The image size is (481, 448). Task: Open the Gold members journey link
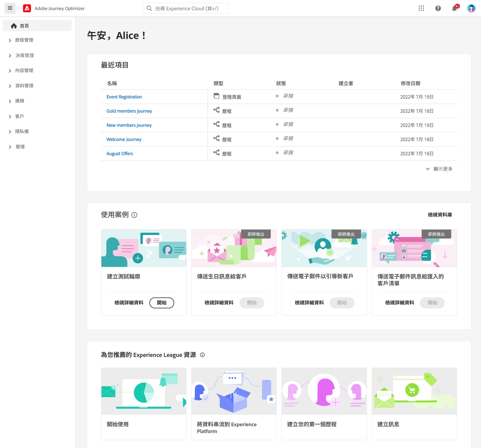129,111
